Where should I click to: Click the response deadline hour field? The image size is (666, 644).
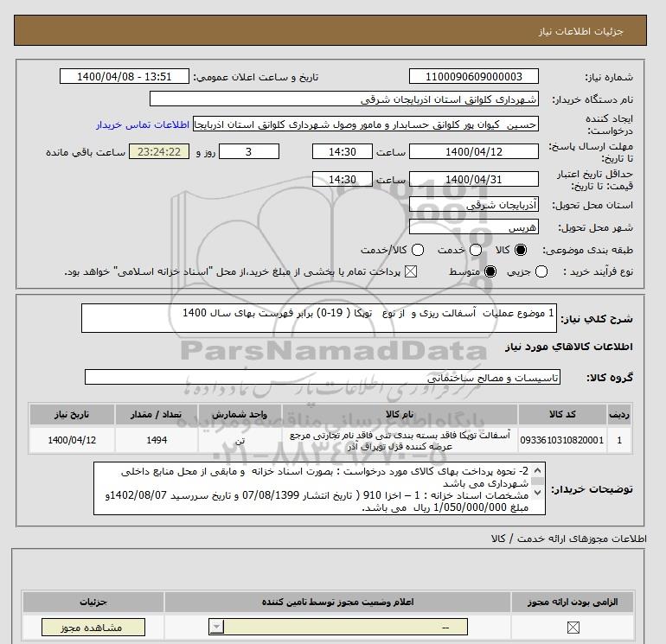pyautogui.click(x=342, y=151)
